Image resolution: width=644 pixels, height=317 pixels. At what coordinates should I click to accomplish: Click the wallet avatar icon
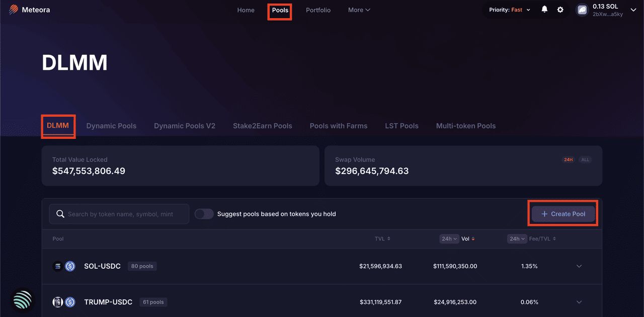coord(582,10)
